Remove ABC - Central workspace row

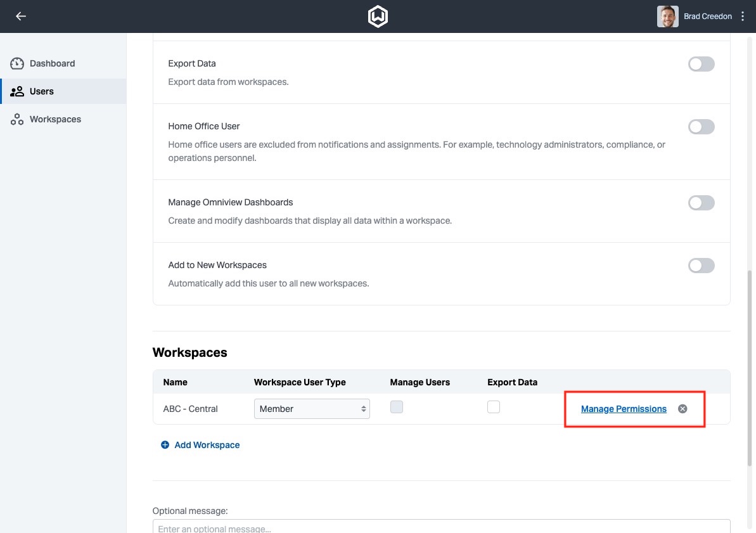point(682,409)
